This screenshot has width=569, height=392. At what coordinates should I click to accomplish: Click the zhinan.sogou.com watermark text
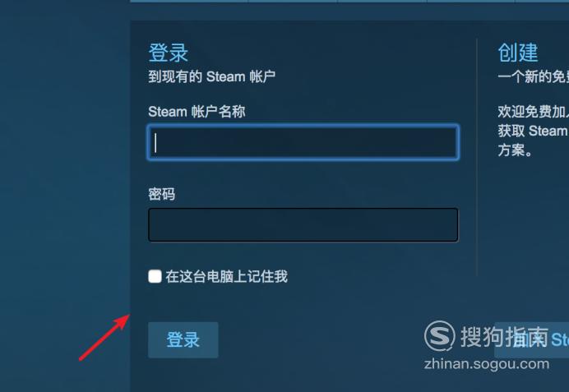coord(487,364)
